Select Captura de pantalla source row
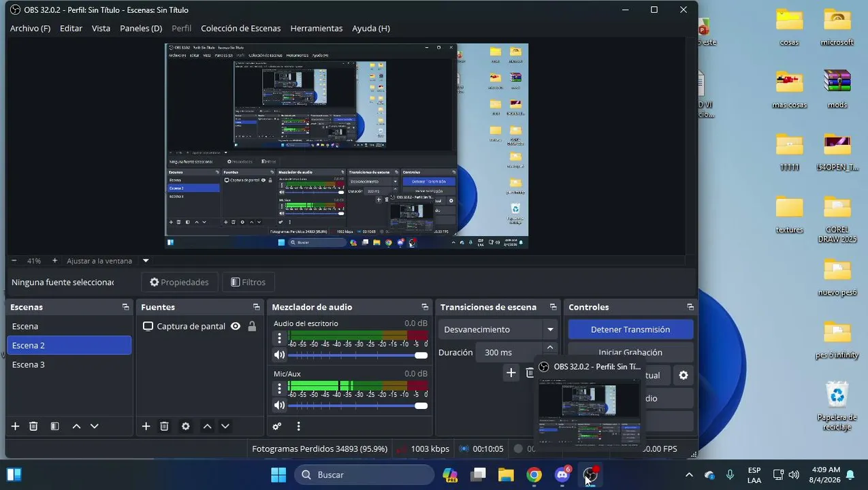 [x=200, y=326]
